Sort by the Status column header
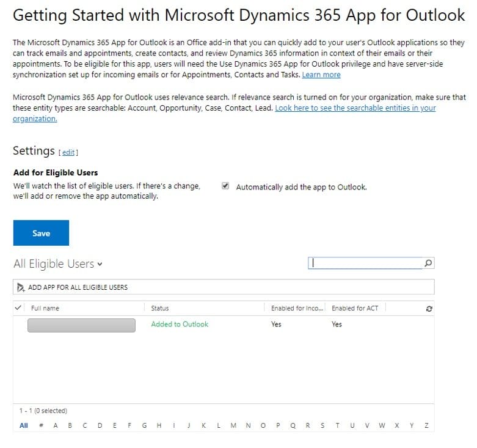Viewport: 477px width, 448px height. 160,309
